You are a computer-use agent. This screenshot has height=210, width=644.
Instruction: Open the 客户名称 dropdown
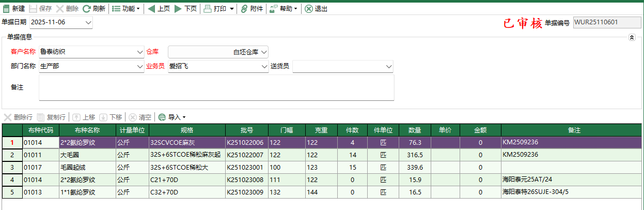click(140, 52)
